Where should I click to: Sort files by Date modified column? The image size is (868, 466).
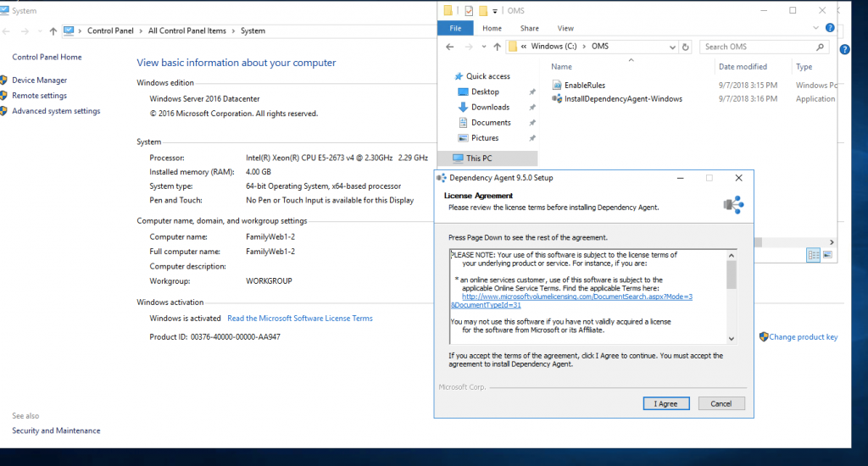tap(743, 67)
